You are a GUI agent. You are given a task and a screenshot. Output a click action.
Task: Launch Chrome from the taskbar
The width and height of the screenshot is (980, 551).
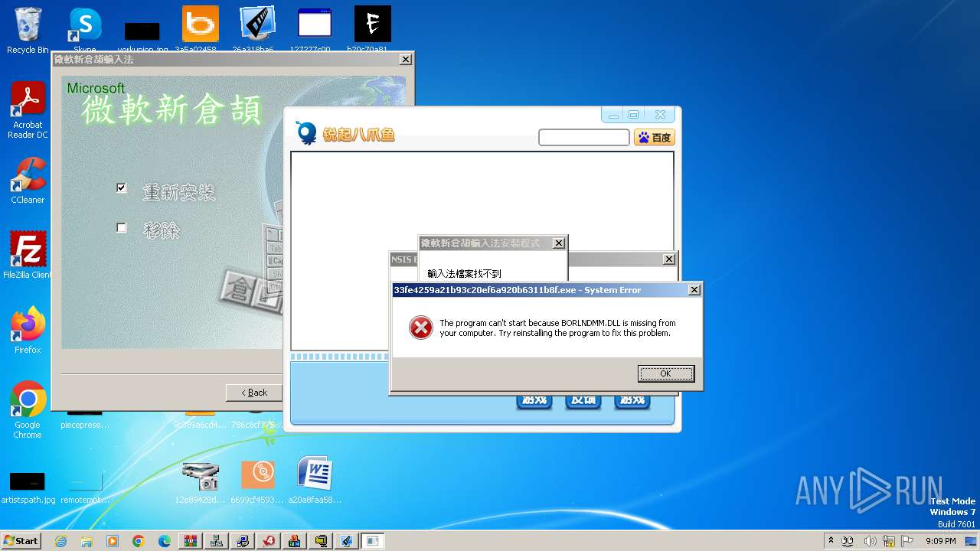point(139,541)
